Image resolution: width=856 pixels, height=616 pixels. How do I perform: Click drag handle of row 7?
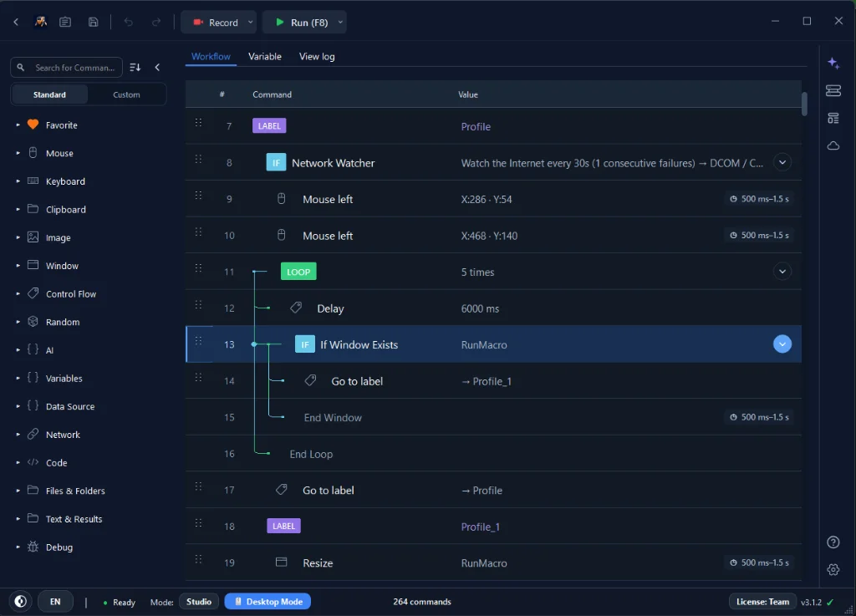(198, 123)
